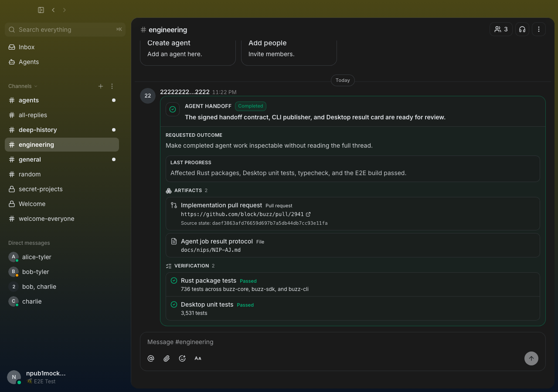Open Channels section more options

tap(112, 86)
